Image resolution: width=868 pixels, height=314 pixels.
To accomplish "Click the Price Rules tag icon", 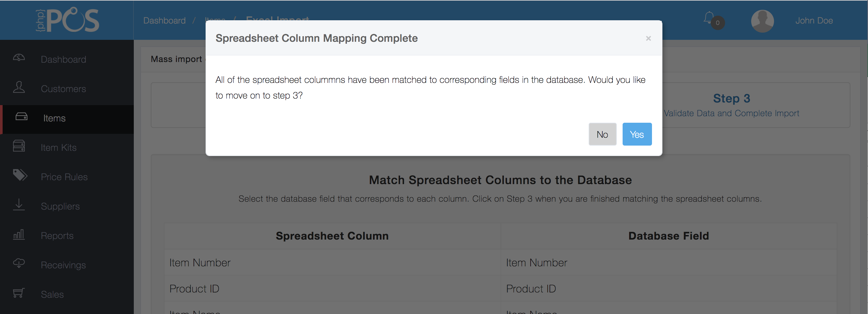I will click(x=20, y=175).
